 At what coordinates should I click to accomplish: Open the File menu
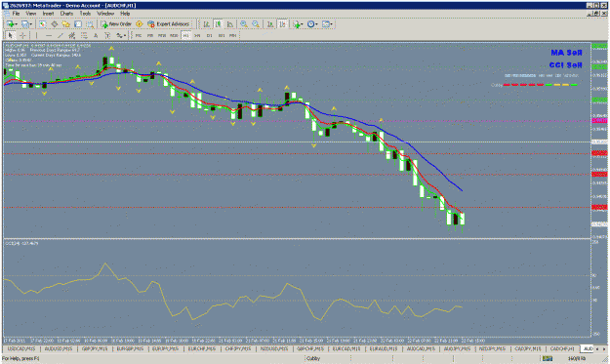point(16,14)
